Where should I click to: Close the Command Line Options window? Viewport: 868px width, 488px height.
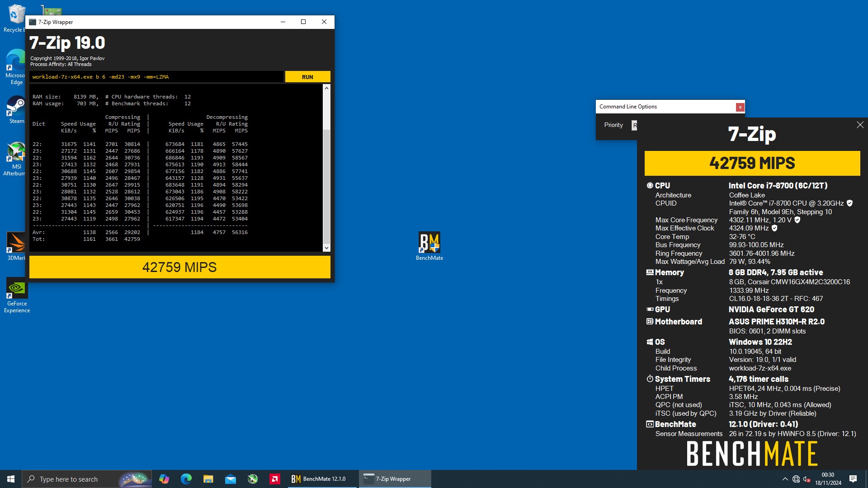coord(740,107)
